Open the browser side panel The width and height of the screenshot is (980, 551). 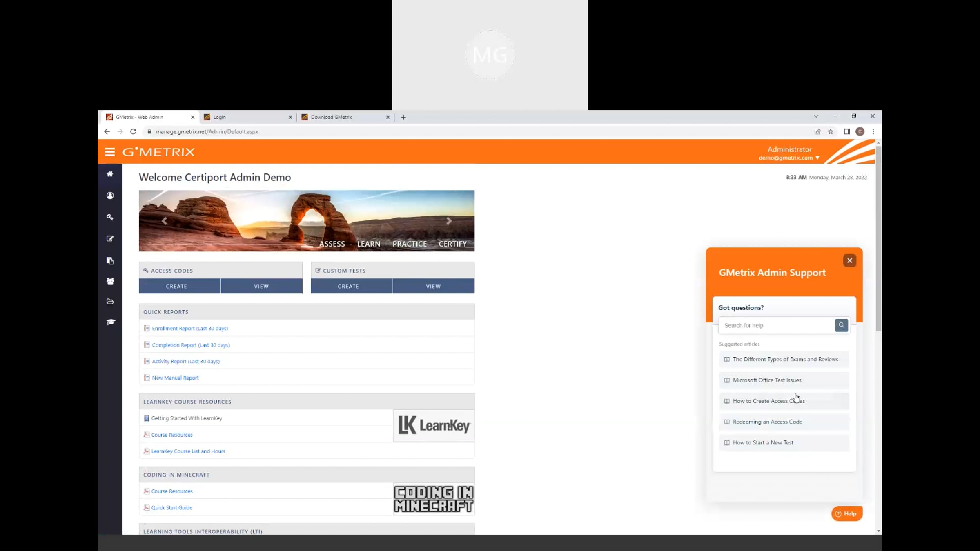(846, 131)
